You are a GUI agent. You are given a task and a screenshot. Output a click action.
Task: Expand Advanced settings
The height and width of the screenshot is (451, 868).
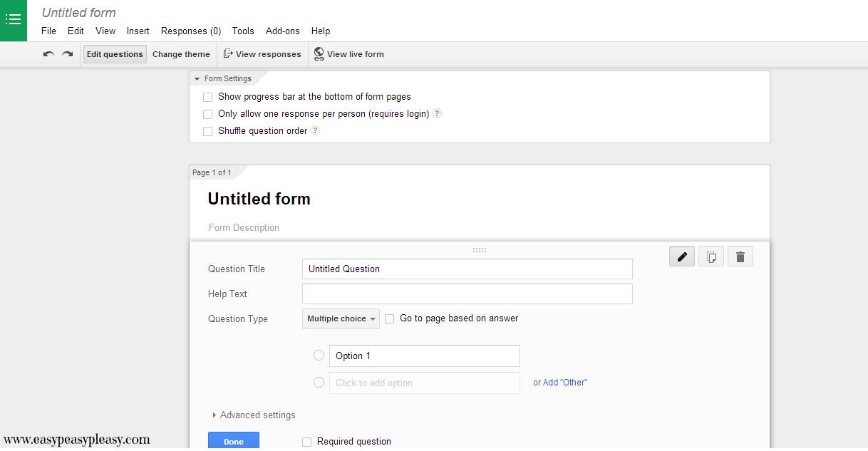(x=254, y=415)
